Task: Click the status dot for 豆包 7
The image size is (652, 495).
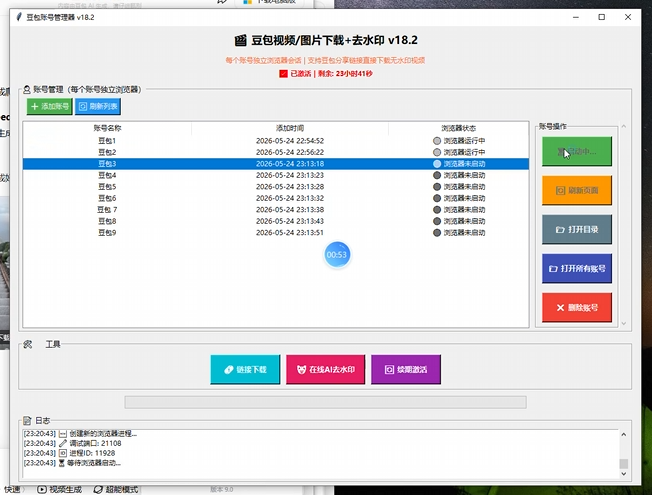Action: click(437, 210)
